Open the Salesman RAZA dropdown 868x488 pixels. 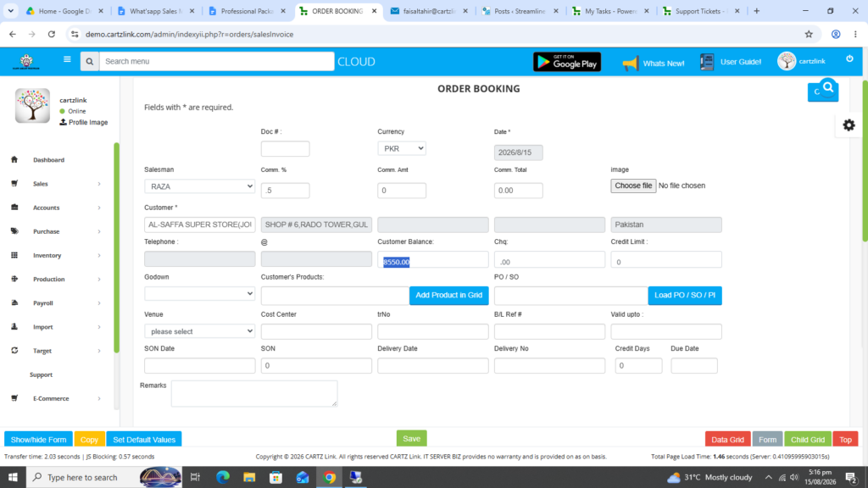(x=199, y=186)
